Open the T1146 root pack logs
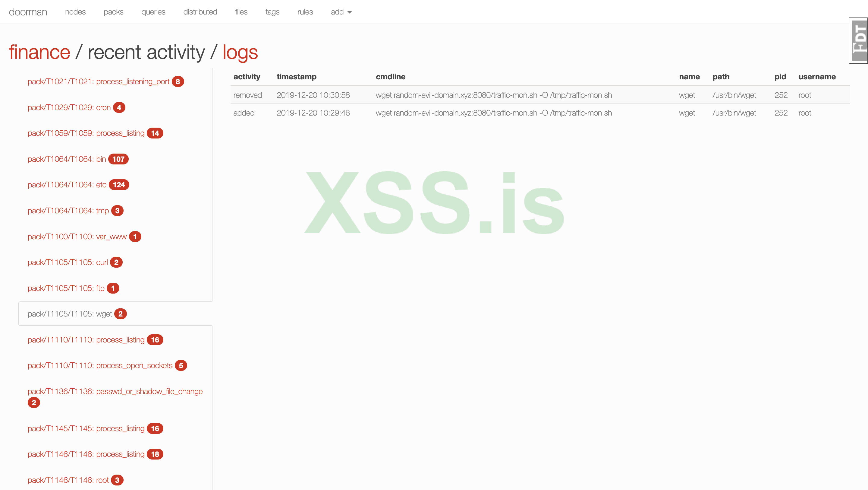This screenshot has height=490, width=868. pyautogui.click(x=68, y=480)
